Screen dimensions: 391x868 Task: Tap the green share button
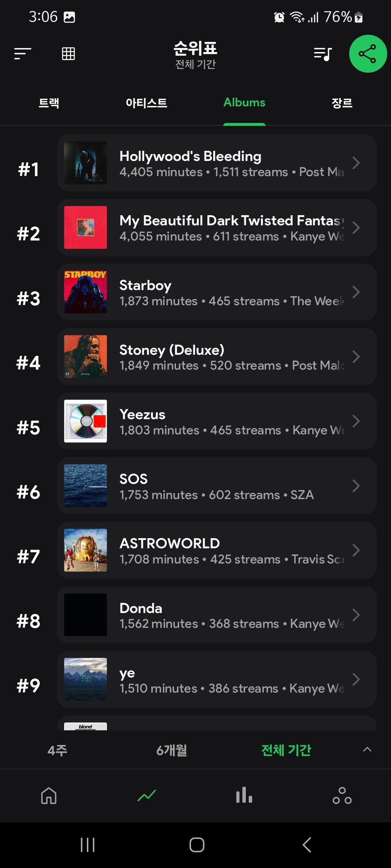pyautogui.click(x=368, y=54)
